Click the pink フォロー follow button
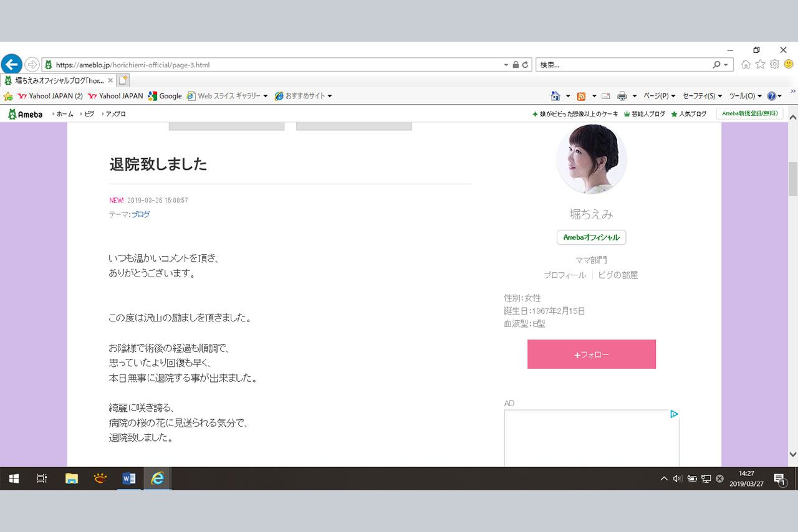Viewport: 798px width, 532px height. coord(591,353)
